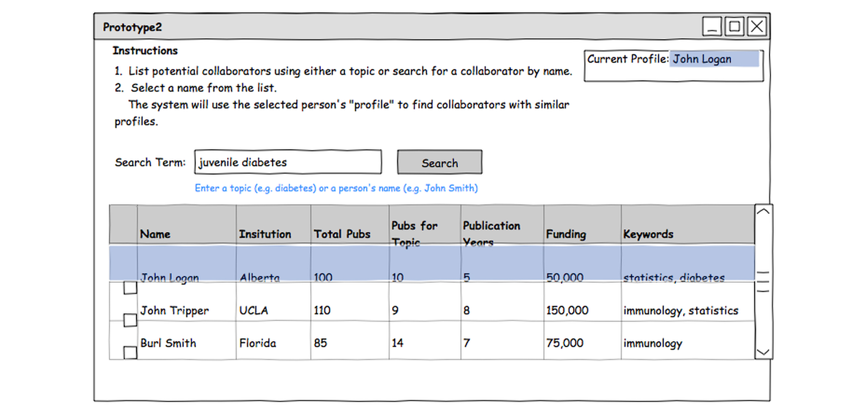The image size is (868, 413).
Task: Click into the Search Term field
Action: click(x=288, y=162)
